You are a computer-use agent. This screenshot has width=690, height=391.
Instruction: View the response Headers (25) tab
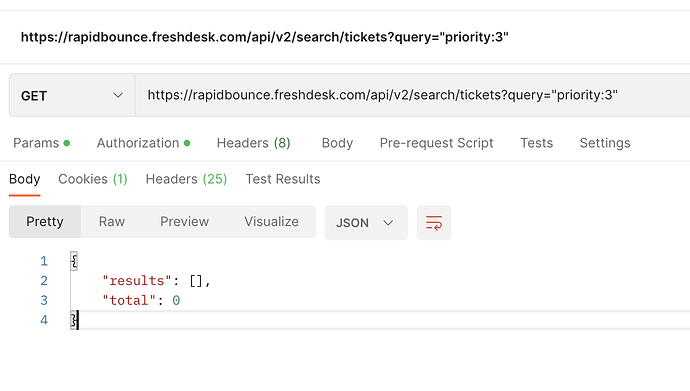186,179
